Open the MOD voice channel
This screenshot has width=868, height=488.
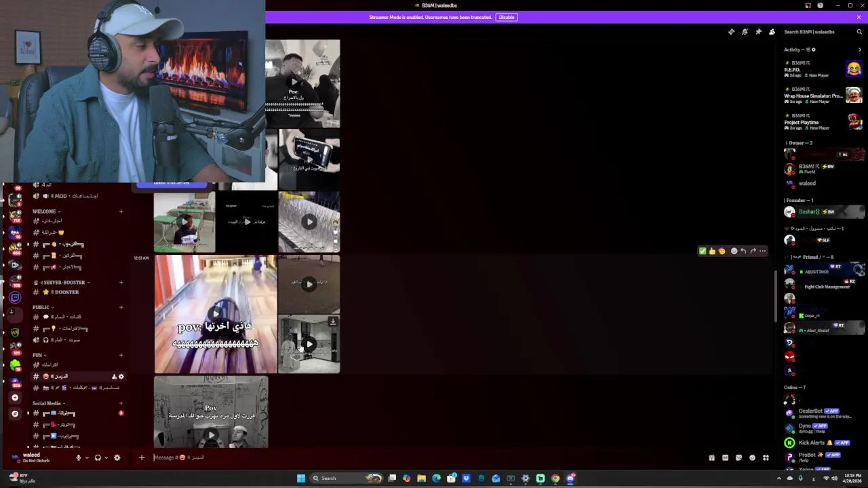[x=77, y=196]
